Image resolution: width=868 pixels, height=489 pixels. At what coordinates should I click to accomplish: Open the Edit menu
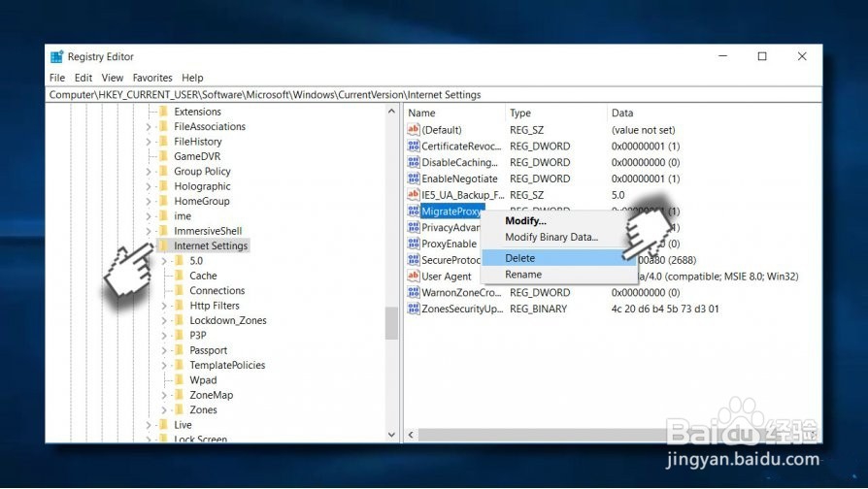pos(83,78)
